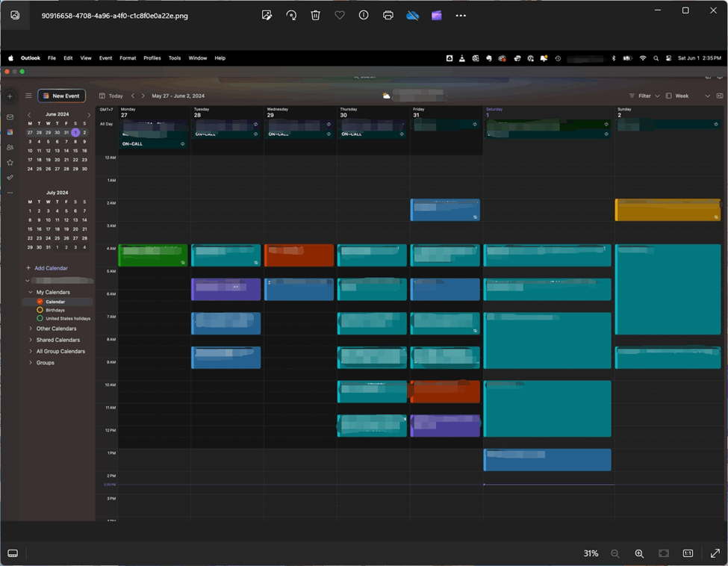Click the Apple menu logo
Image resolution: width=728 pixels, height=566 pixels.
[x=10, y=58]
